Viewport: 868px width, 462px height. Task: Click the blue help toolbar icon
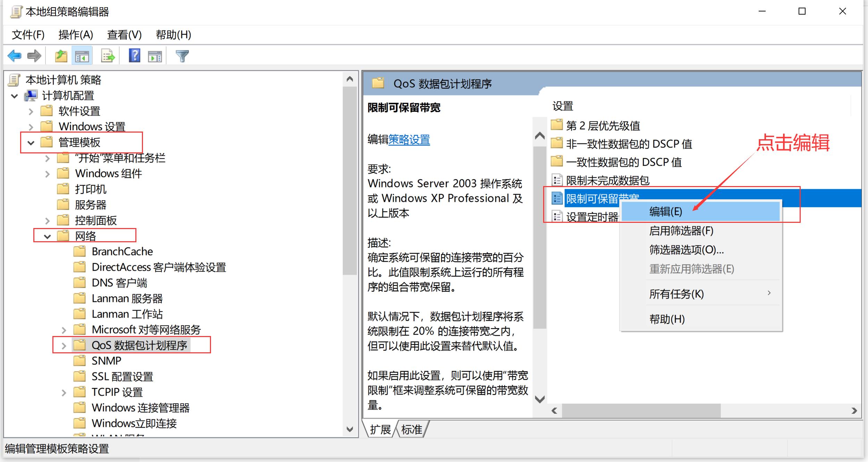tap(135, 56)
